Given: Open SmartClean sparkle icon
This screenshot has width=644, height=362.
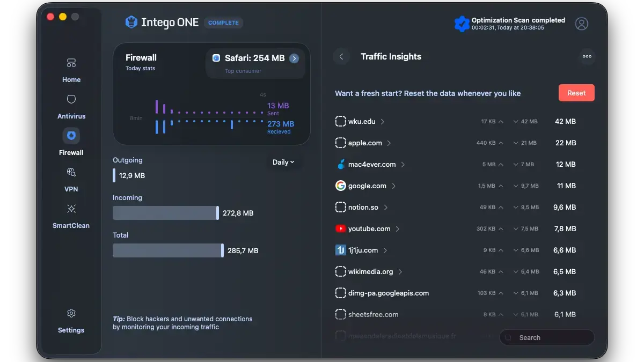Looking at the screenshot, I should [71, 209].
